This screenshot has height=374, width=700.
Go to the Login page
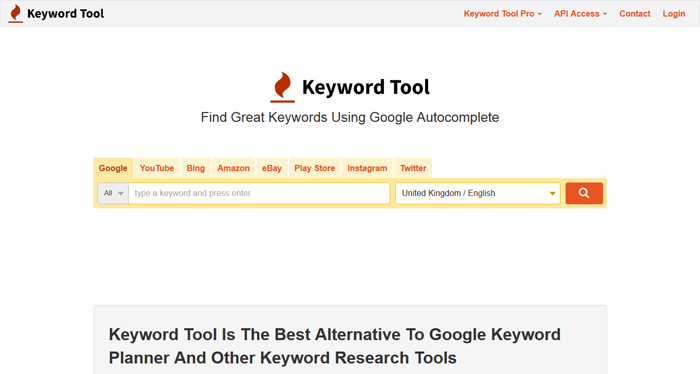pos(674,14)
